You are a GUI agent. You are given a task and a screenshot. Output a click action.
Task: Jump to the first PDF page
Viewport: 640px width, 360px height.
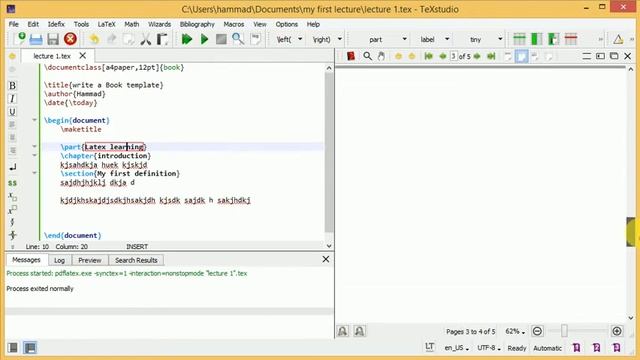[428, 56]
